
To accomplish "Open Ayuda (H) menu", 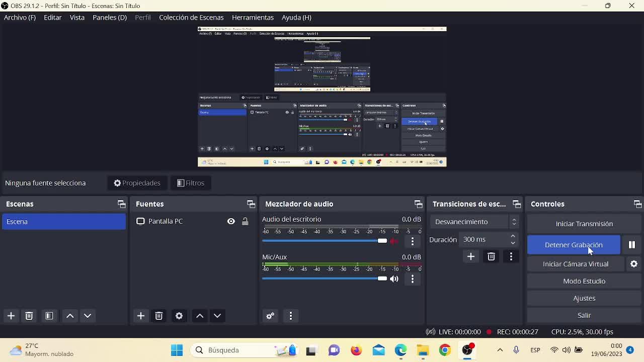I will [296, 18].
